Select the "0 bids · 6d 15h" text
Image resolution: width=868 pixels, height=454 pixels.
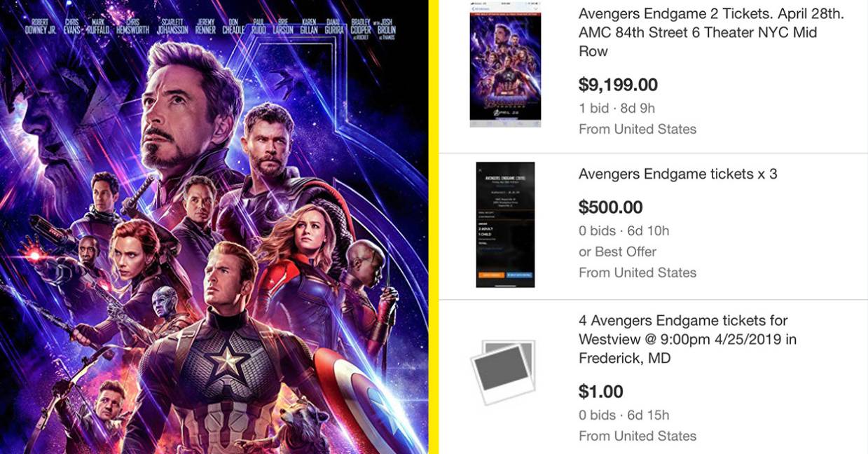(624, 415)
